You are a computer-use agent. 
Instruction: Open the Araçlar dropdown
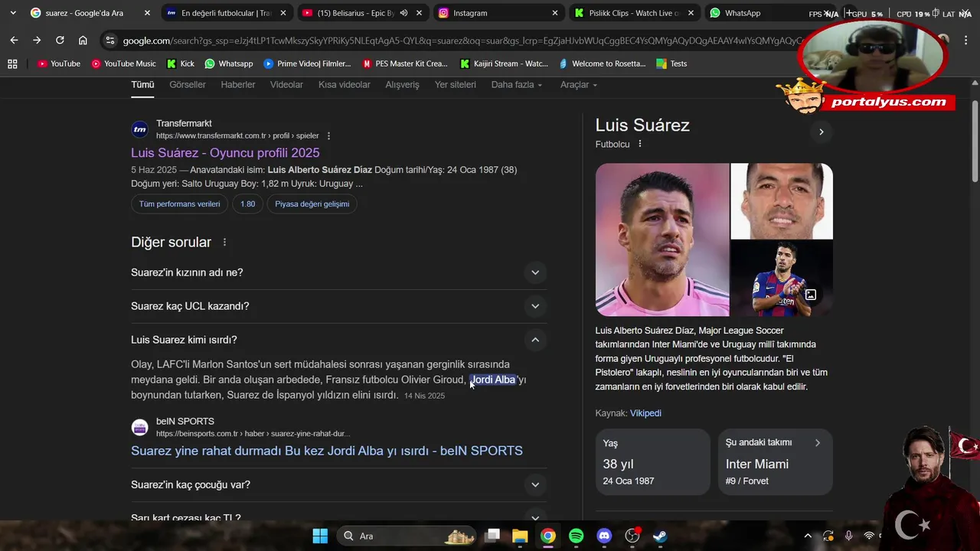pyautogui.click(x=578, y=85)
